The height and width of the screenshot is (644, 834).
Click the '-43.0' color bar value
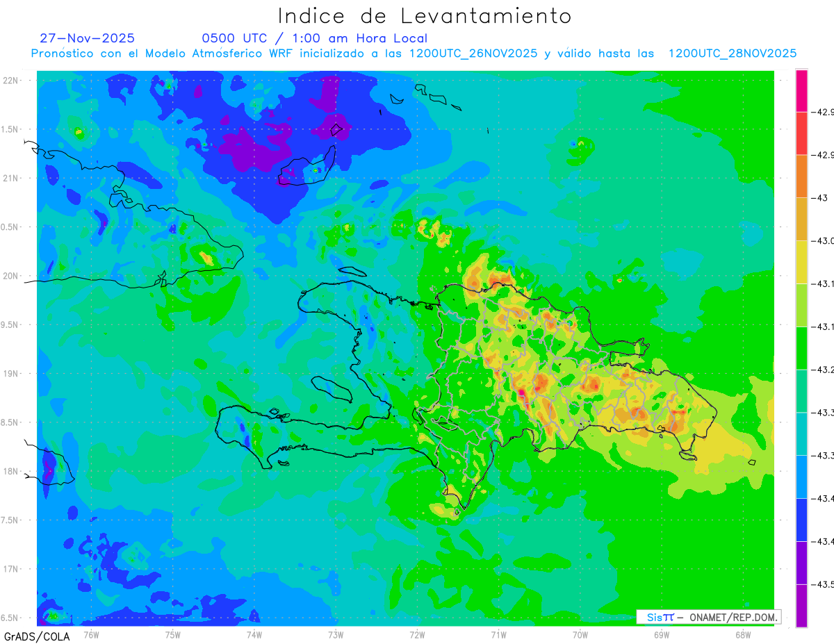pyautogui.click(x=824, y=241)
